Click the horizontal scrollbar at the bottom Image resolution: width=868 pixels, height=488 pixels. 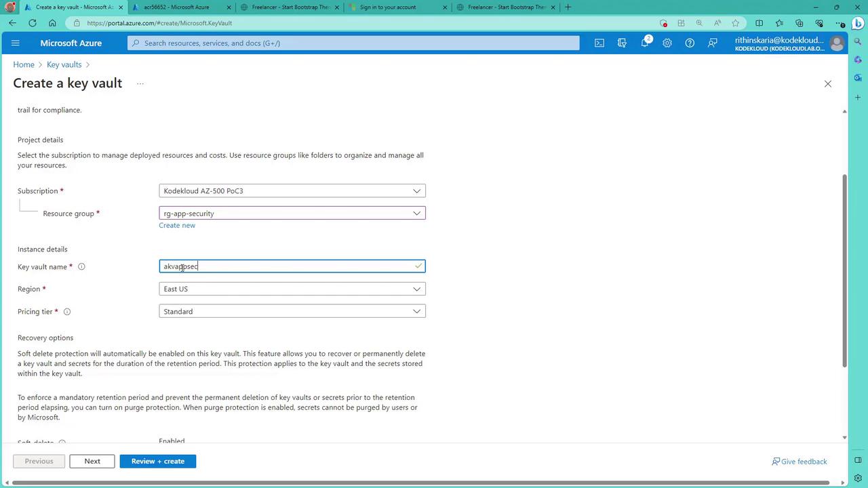420,483
